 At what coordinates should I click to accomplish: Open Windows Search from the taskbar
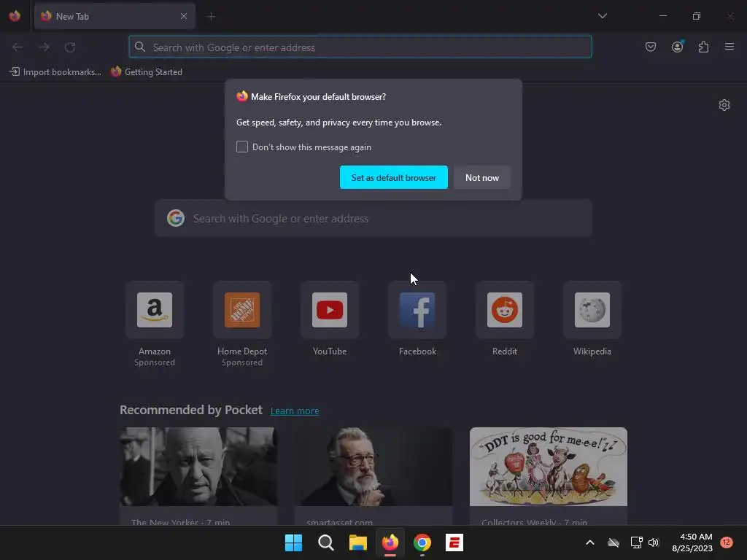point(326,542)
